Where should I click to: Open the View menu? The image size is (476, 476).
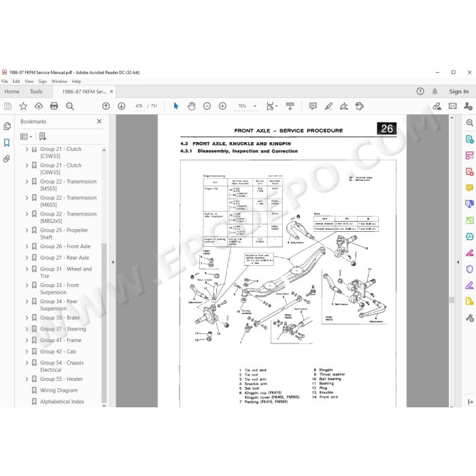tap(29, 82)
